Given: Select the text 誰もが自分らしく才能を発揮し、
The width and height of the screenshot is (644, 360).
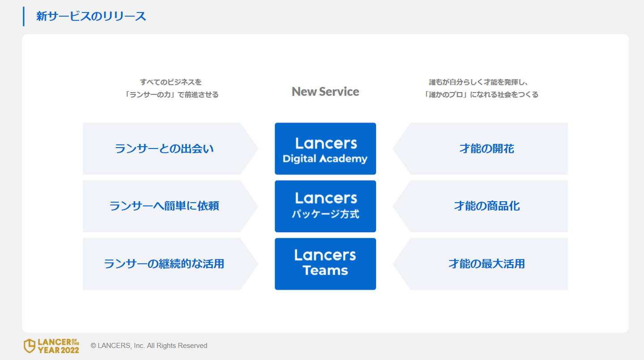Looking at the screenshot, I should click(x=479, y=82).
